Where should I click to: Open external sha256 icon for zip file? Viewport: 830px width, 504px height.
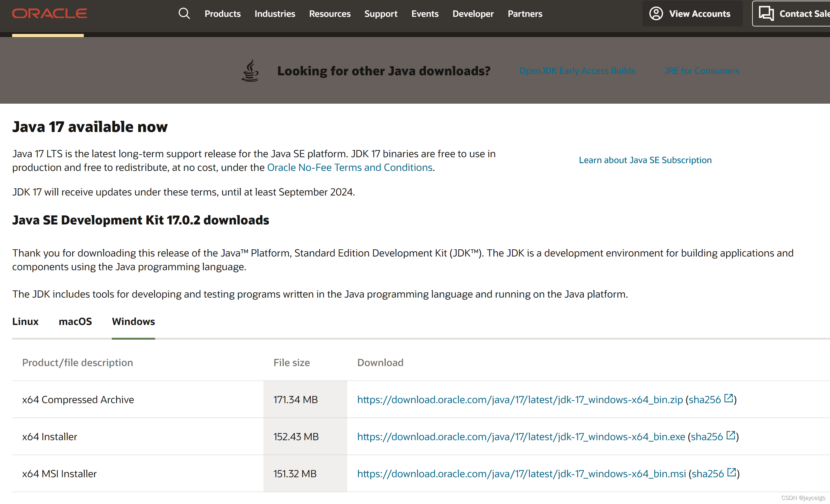tap(728, 398)
